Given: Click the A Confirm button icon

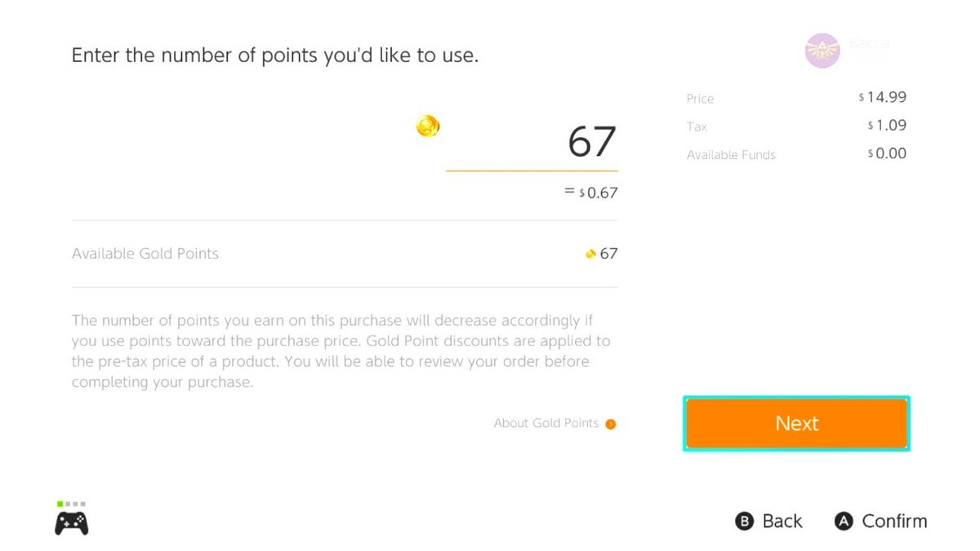Looking at the screenshot, I should [842, 521].
